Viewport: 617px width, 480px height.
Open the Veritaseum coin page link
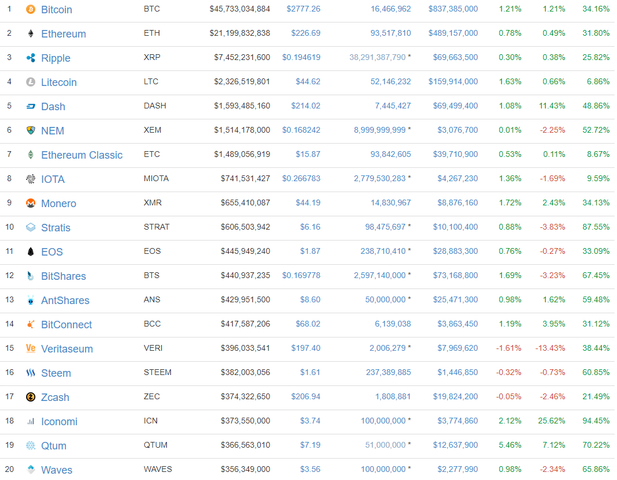pos(67,349)
